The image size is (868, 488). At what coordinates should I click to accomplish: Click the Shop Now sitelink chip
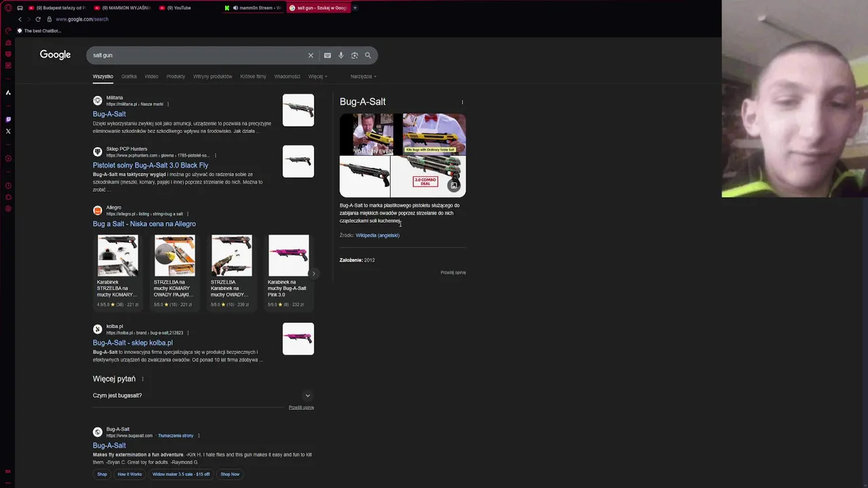[230, 474]
